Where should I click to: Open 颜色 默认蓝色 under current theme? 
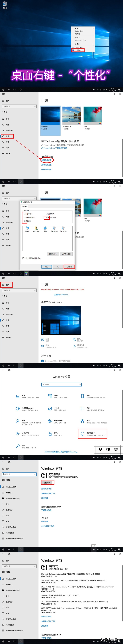(78, 340)
